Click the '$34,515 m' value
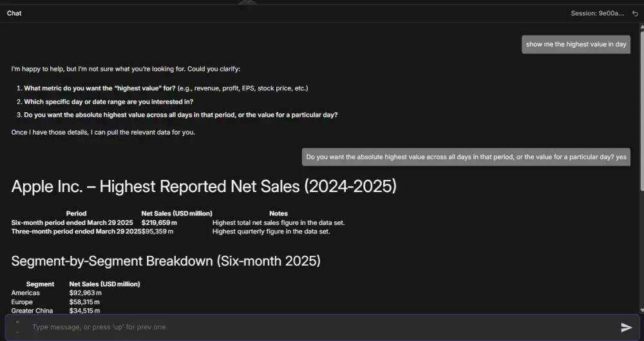Screen dimensions: 644x341 click(x=84, y=311)
